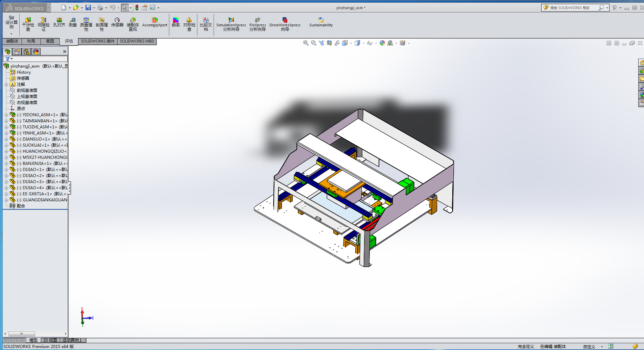This screenshot has width=644, height=350.
Task: Expand the manager panel tabs chevron
Action: pos(65,52)
